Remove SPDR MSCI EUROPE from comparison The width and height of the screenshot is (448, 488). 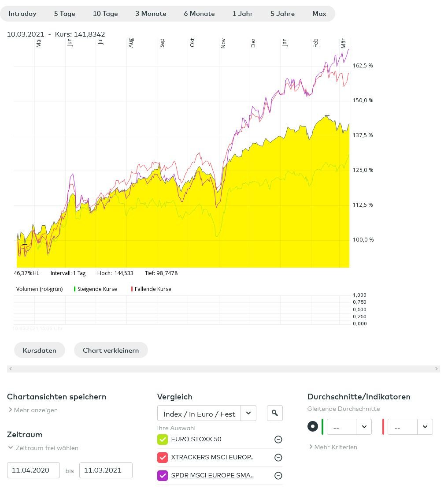coord(278,476)
